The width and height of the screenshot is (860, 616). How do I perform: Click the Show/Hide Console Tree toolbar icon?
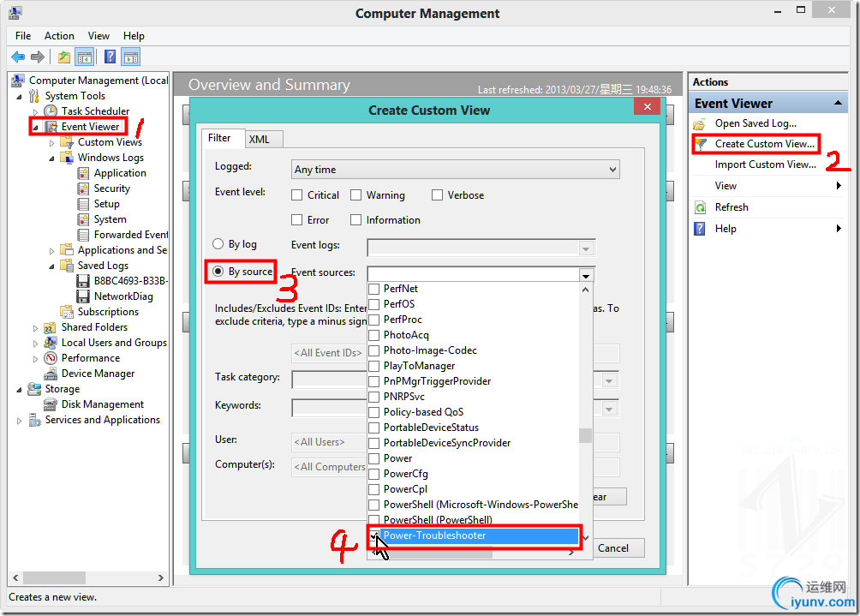click(x=85, y=57)
